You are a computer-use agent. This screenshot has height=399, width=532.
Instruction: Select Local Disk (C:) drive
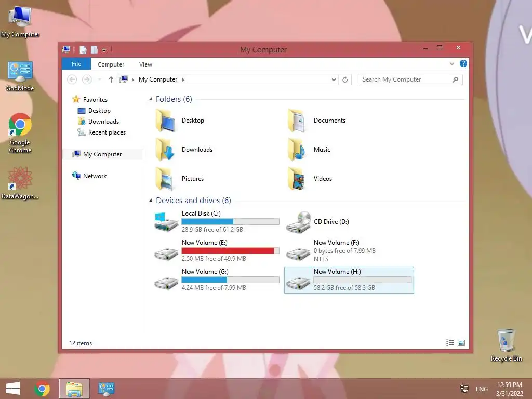coord(217,221)
